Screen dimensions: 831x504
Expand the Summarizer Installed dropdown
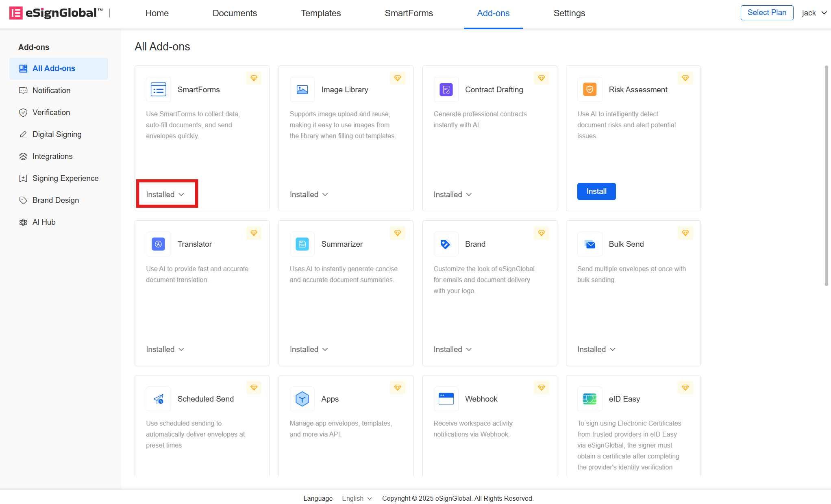(x=309, y=349)
